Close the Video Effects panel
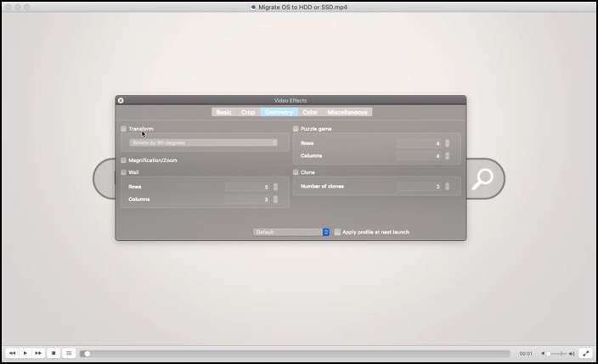Image resolution: width=598 pixels, height=364 pixels. click(121, 101)
